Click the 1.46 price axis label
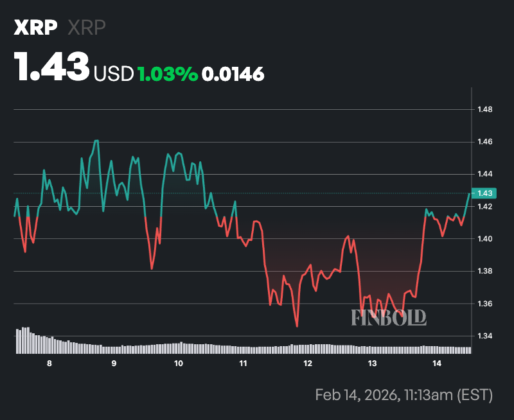The image size is (514, 420). pos(484,142)
